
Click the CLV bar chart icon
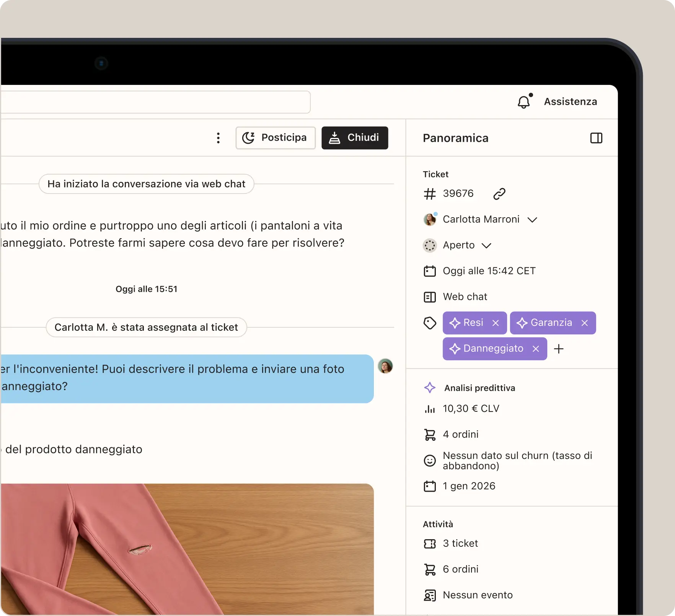430,409
